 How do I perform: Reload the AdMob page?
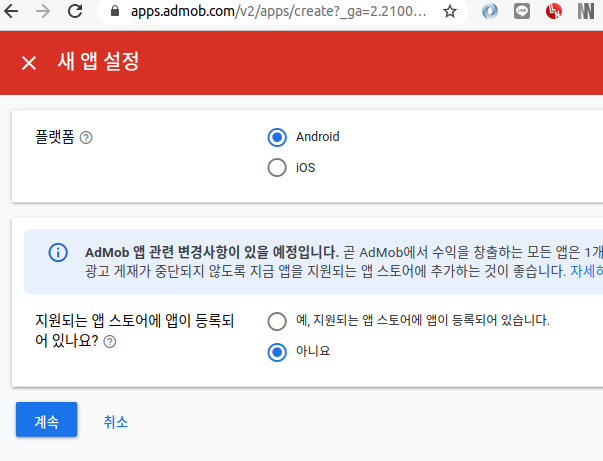[x=75, y=11]
